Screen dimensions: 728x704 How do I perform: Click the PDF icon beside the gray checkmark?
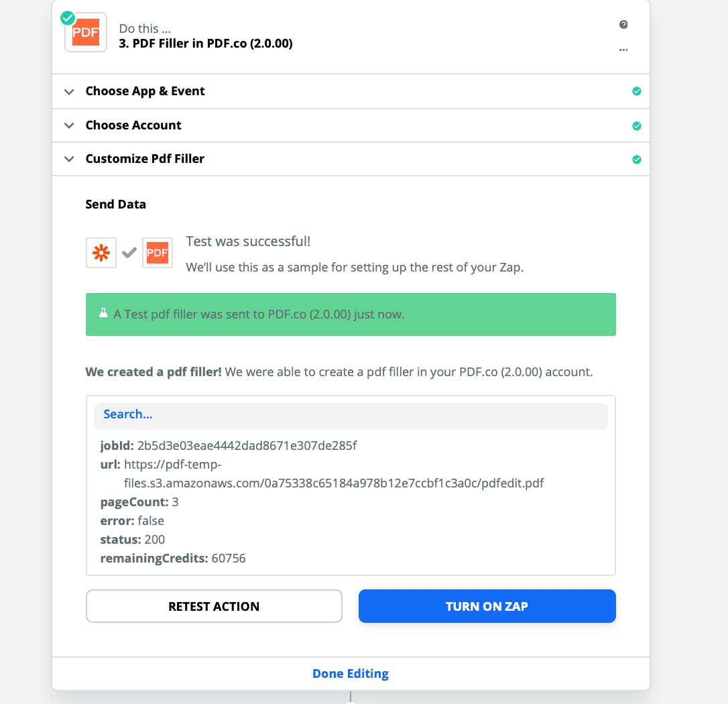click(x=158, y=253)
